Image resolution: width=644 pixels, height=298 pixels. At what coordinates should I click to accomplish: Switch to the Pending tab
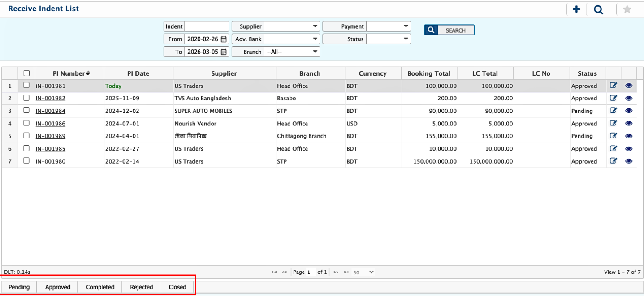19,287
